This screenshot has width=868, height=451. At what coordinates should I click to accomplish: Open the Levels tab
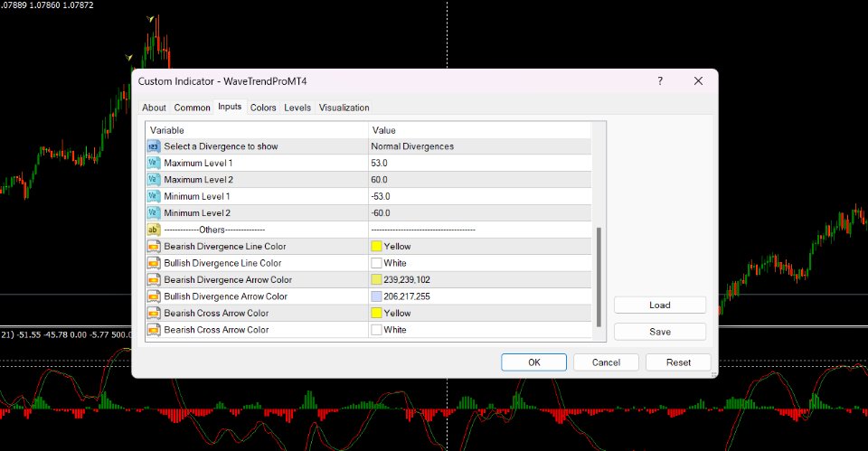pyautogui.click(x=297, y=108)
